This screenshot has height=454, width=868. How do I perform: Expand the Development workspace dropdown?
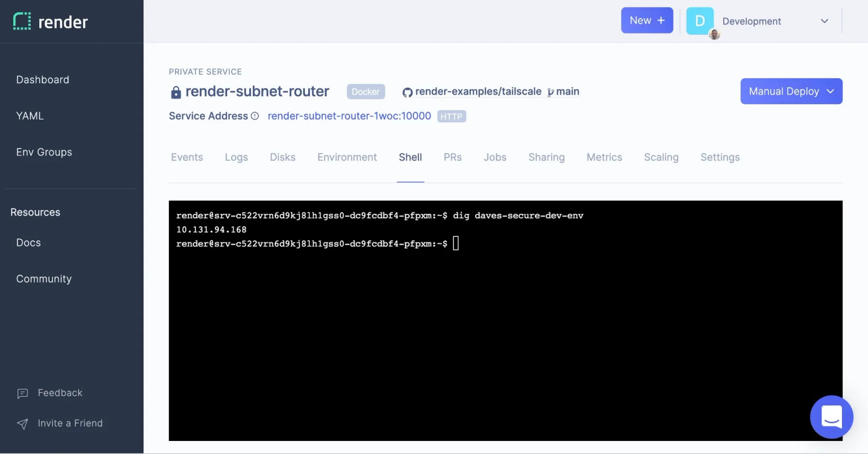825,21
